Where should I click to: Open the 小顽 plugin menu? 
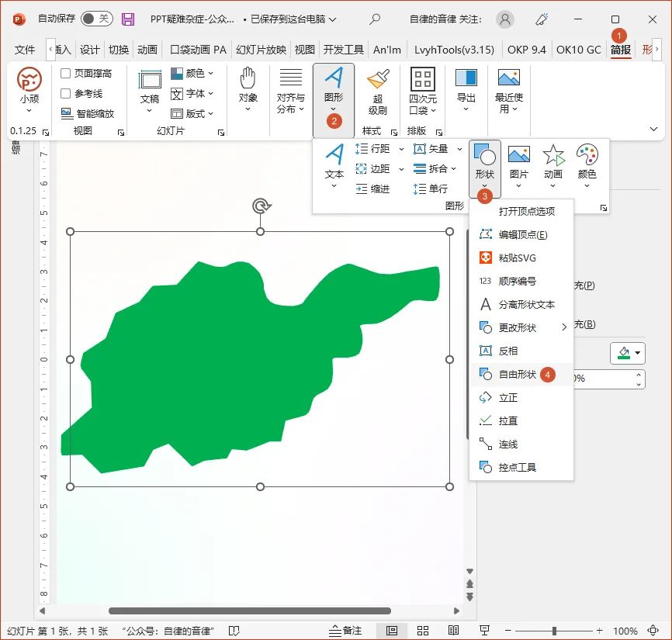[x=29, y=90]
